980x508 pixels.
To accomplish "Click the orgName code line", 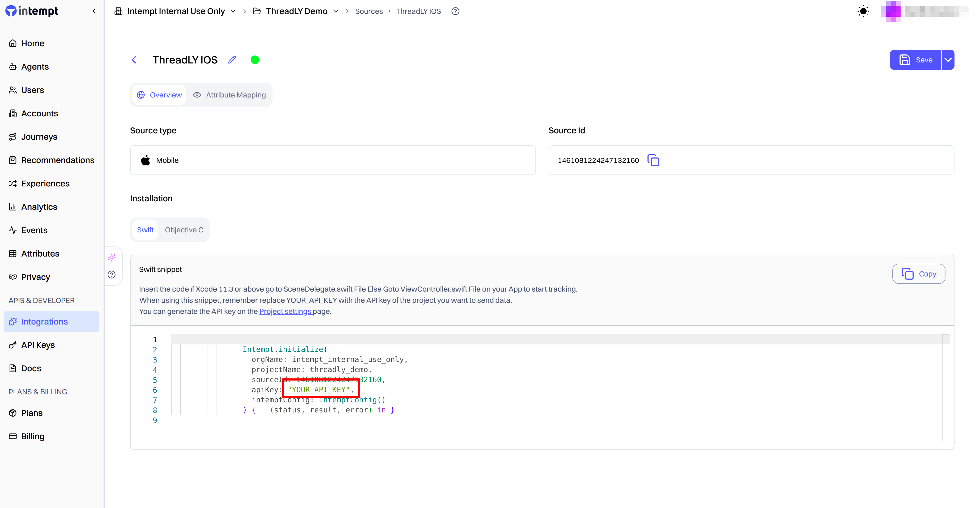I will point(330,360).
